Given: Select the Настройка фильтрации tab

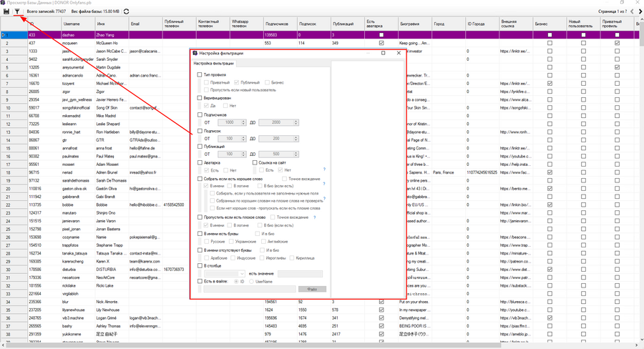Looking at the screenshot, I should 213,64.
